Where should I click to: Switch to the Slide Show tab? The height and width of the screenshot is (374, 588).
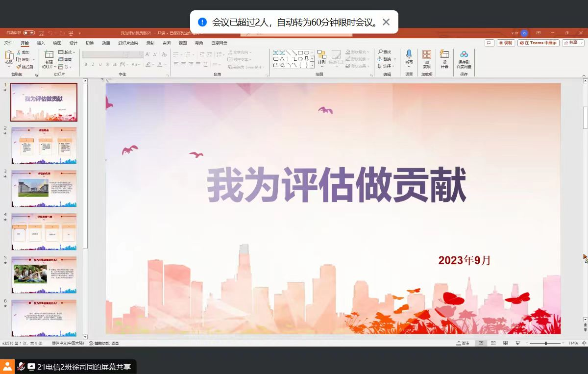tap(128, 43)
